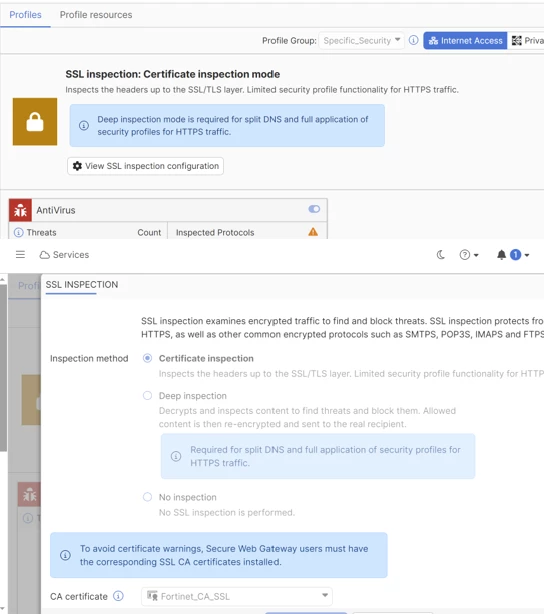The image size is (544, 614).
Task: Click the gold SSL lock icon
Action: click(x=35, y=122)
